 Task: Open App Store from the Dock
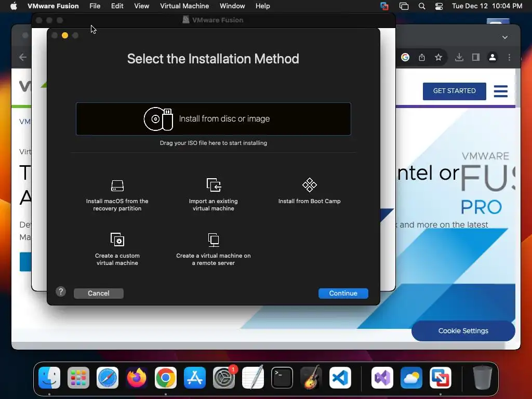(195, 378)
